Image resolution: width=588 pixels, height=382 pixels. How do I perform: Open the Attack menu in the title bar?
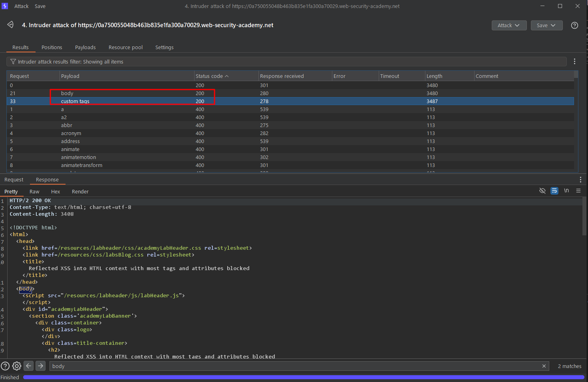(22, 6)
